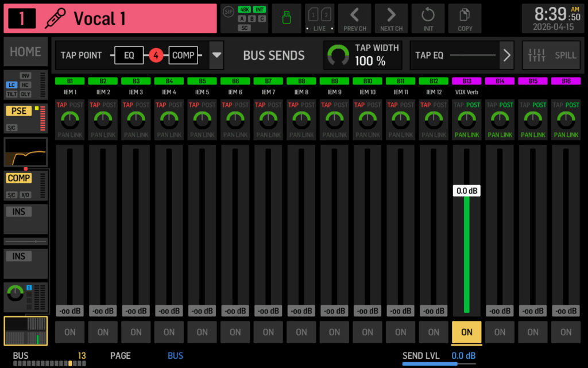Open the SPILL view
Image resolution: width=588 pixels, height=368 pixels.
(551, 55)
